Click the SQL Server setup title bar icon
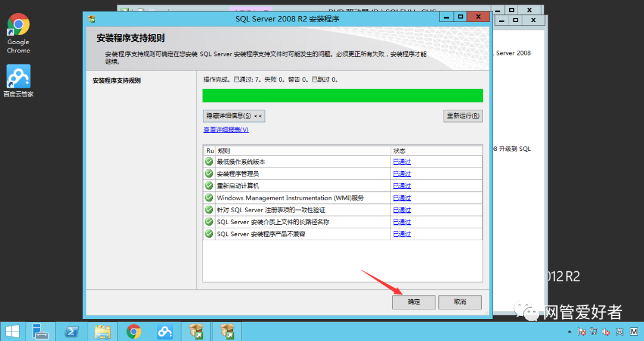 92,19
